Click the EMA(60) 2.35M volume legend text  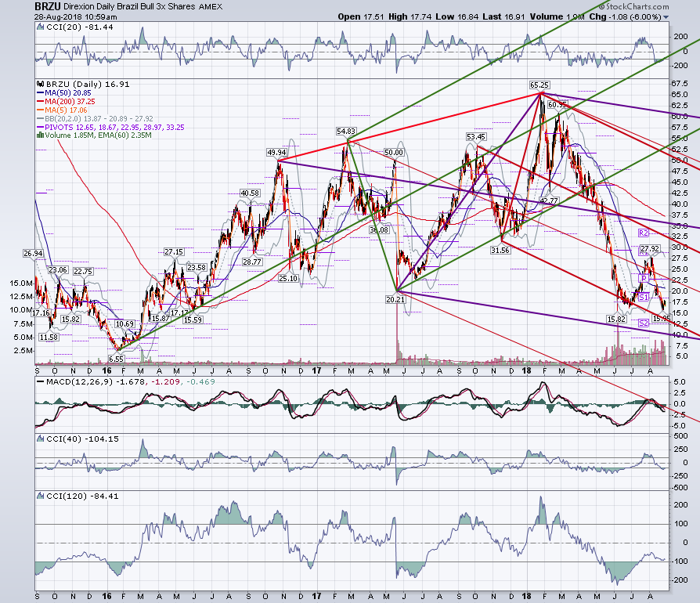click(125, 135)
